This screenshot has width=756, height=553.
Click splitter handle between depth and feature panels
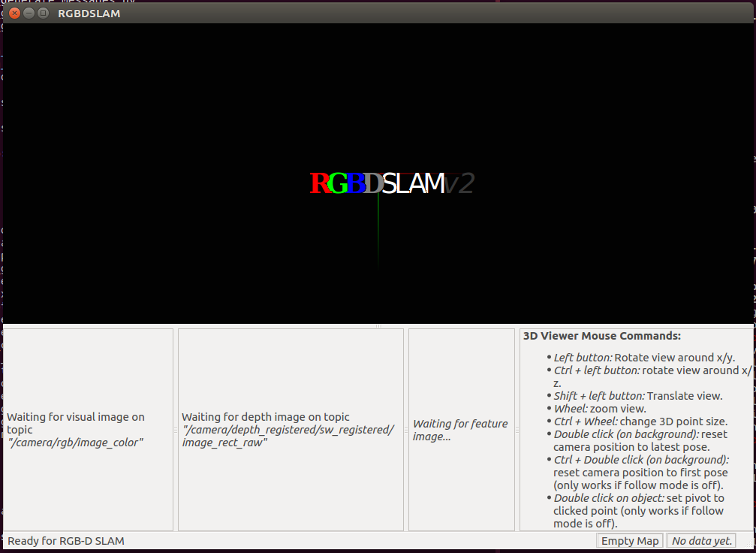point(406,430)
